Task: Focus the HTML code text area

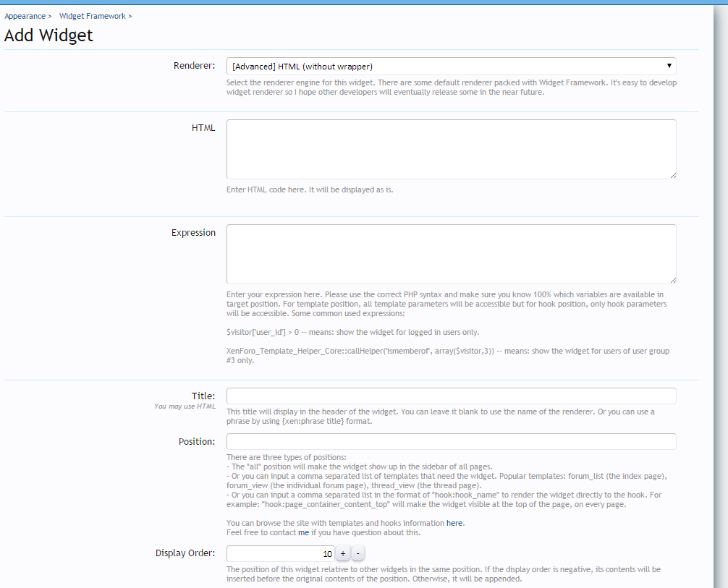Action: 451,149
